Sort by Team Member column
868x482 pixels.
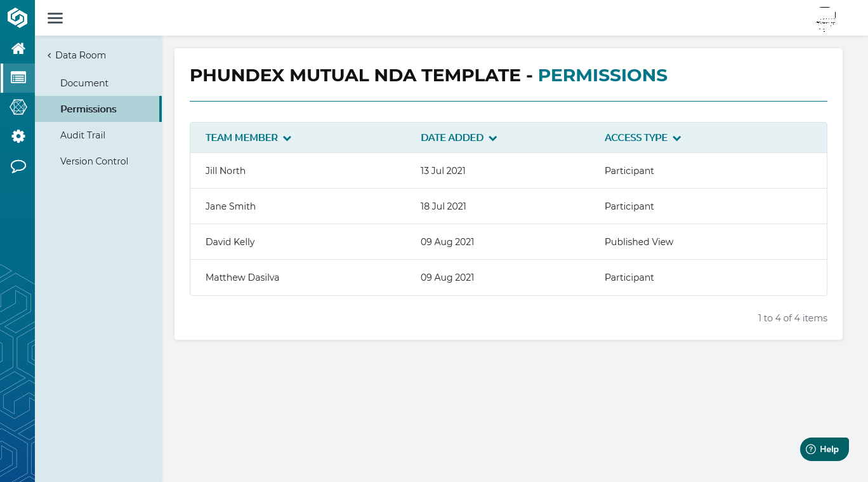click(x=248, y=138)
